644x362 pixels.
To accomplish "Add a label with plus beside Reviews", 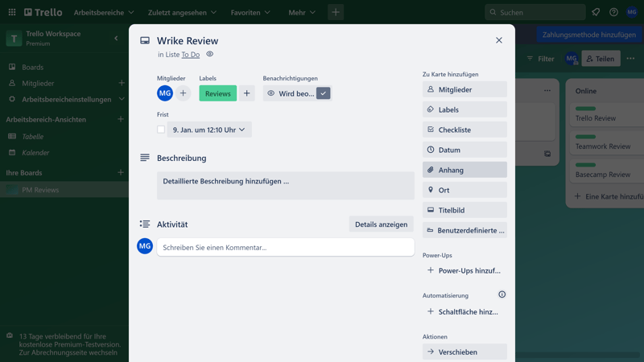I will point(246,93).
